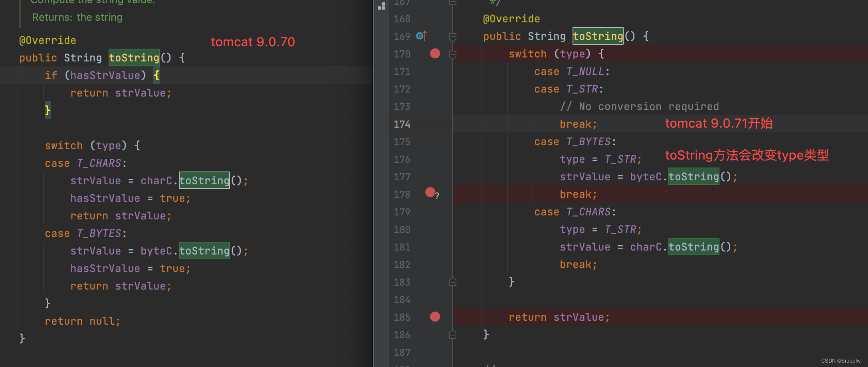Click the layout icon at top of divider
This screenshot has width=868, height=367.
coord(381,6)
